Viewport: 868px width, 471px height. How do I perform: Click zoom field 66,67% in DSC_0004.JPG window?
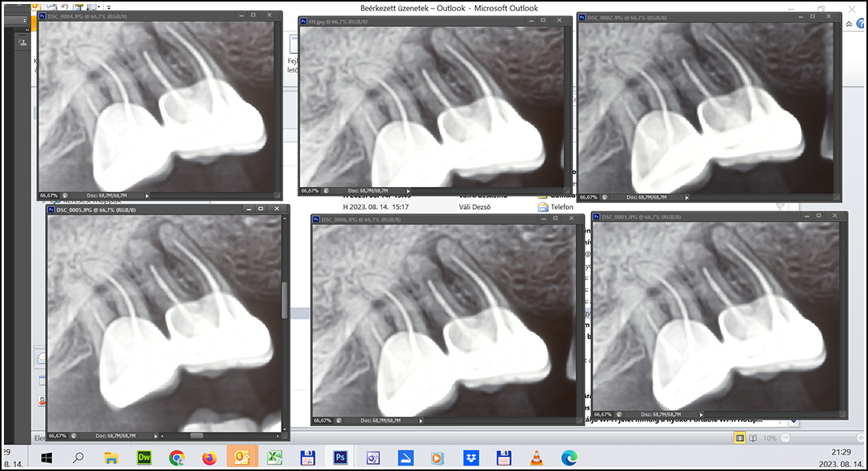click(49, 196)
